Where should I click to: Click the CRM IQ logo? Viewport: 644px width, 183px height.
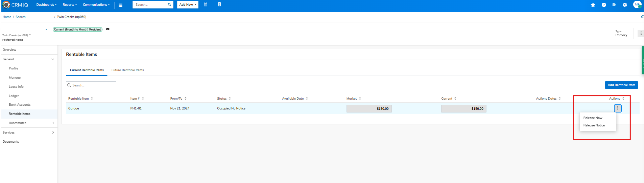[x=16, y=5]
